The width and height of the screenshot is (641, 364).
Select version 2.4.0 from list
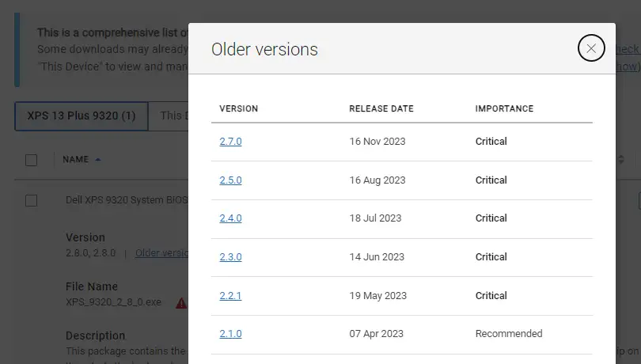(x=230, y=218)
